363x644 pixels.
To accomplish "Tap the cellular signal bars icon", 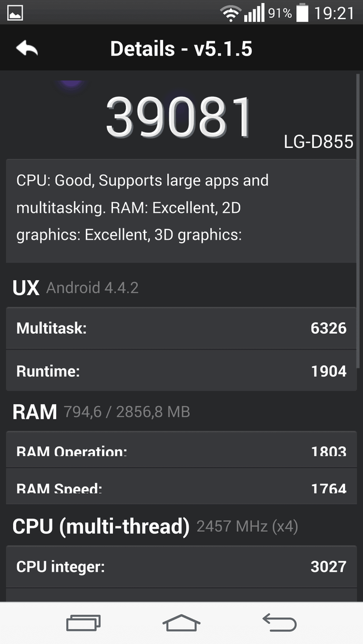I will 254,13.
